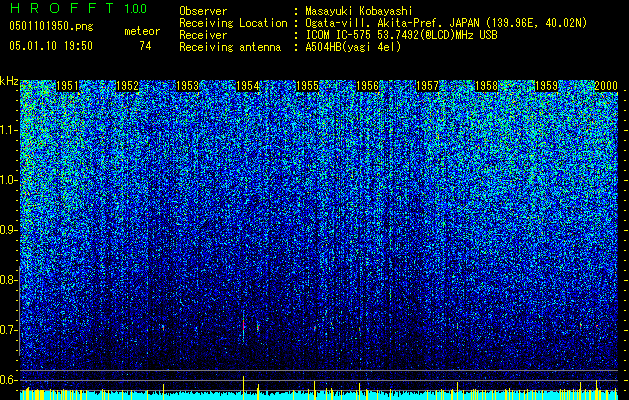Click the 0.6 kHz axis label
Screen dimensions: 629x400
coord(7,380)
